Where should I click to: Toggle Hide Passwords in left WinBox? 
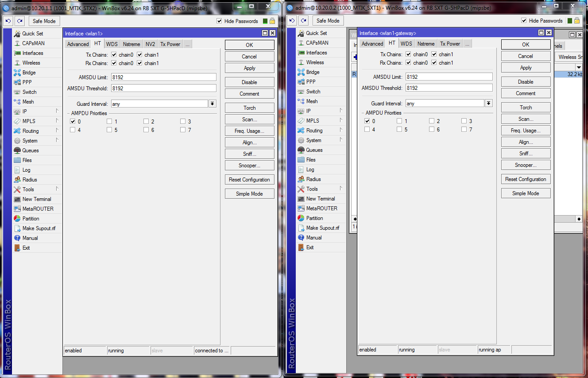pos(219,21)
